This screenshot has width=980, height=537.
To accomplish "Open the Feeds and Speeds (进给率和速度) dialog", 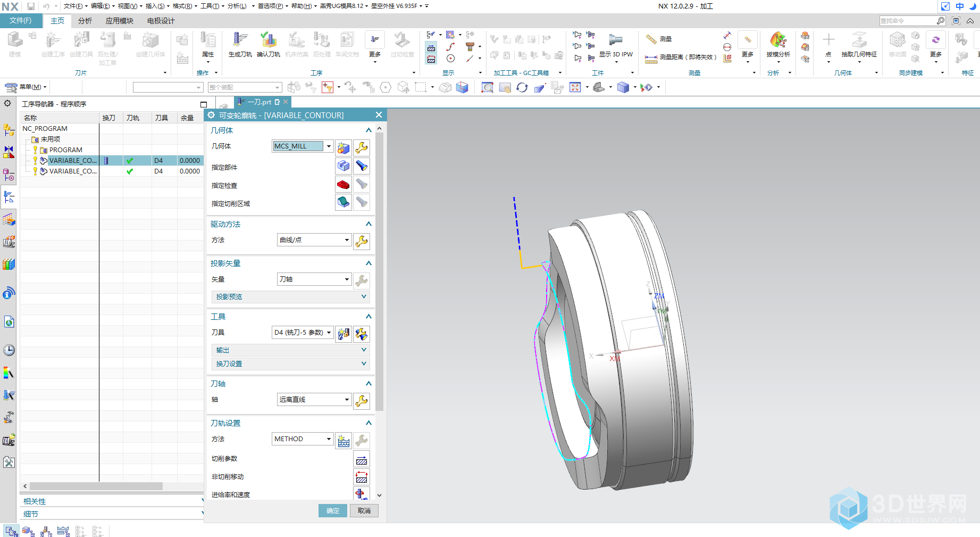I will pyautogui.click(x=362, y=494).
